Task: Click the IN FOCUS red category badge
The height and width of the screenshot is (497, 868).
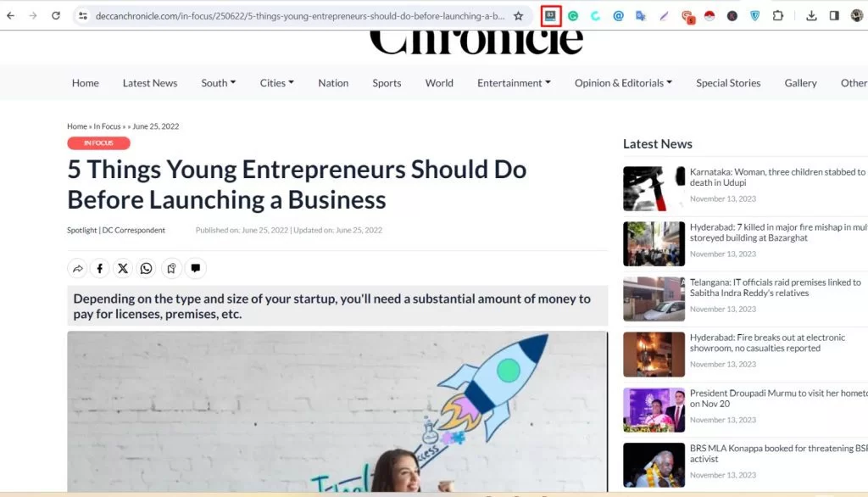Action: [98, 143]
